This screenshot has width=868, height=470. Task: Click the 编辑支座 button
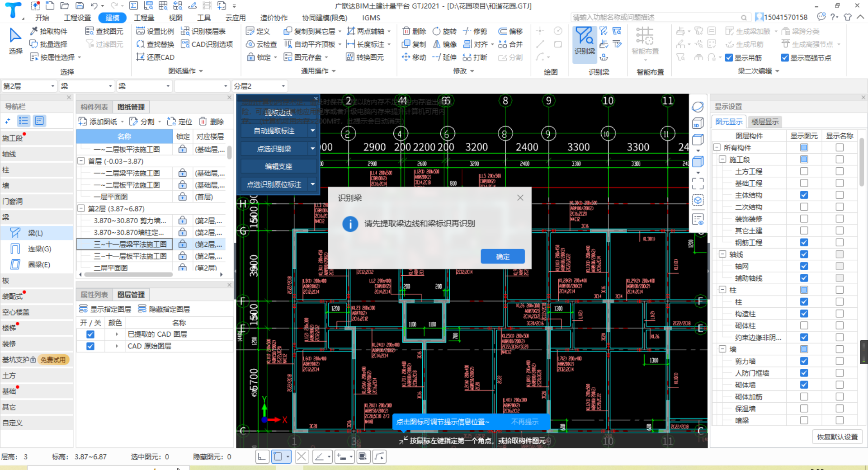[x=278, y=166]
